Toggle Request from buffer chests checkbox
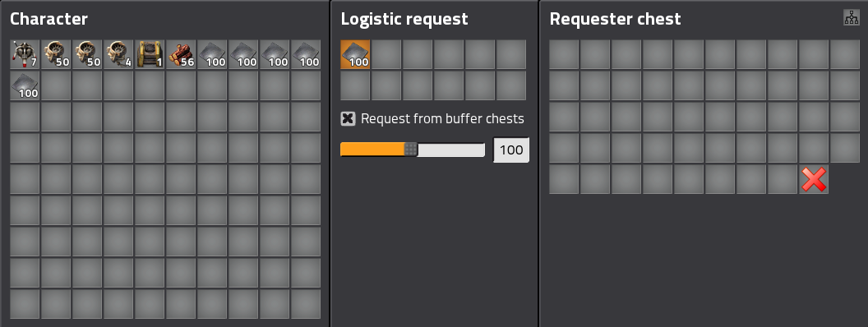 click(348, 118)
